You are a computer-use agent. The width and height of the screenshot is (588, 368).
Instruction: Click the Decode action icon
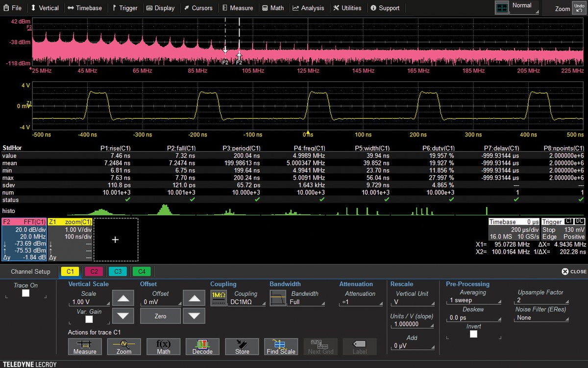click(202, 346)
